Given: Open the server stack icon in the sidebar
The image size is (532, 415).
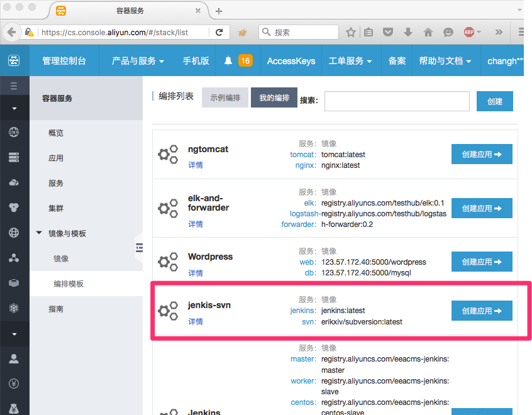Looking at the screenshot, I should pyautogui.click(x=14, y=157).
